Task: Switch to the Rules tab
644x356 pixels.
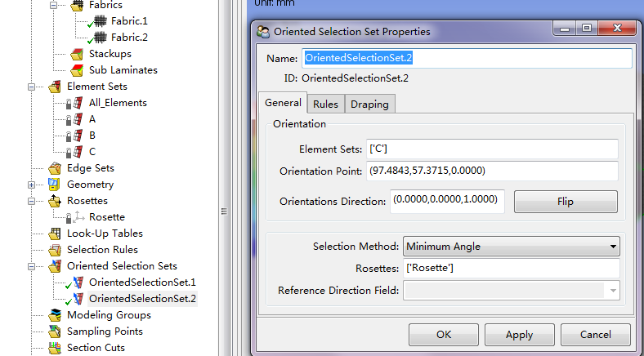Action: pyautogui.click(x=325, y=104)
